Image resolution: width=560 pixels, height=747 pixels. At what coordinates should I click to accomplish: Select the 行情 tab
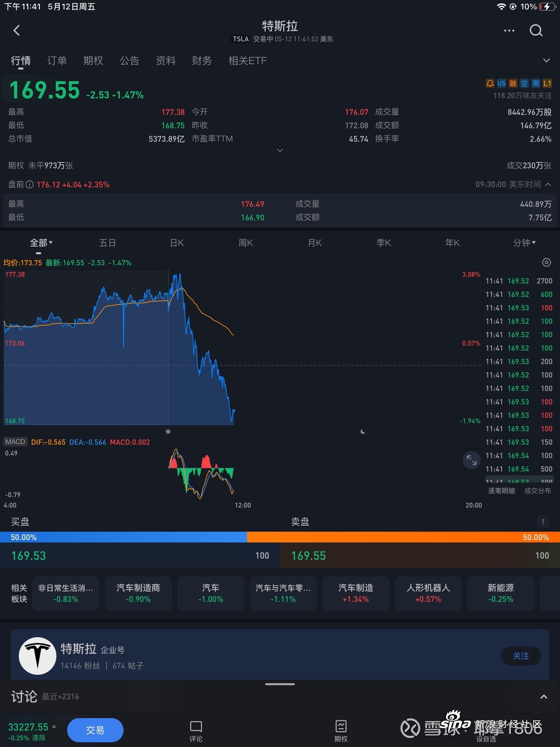pos(20,60)
